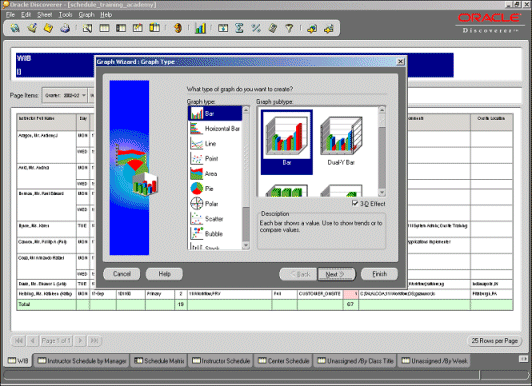Click the 25 Rows per Page button

coord(494,341)
